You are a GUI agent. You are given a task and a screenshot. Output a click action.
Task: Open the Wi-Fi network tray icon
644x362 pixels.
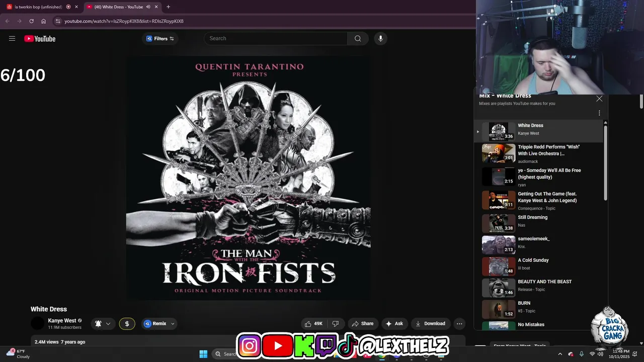coord(592,354)
